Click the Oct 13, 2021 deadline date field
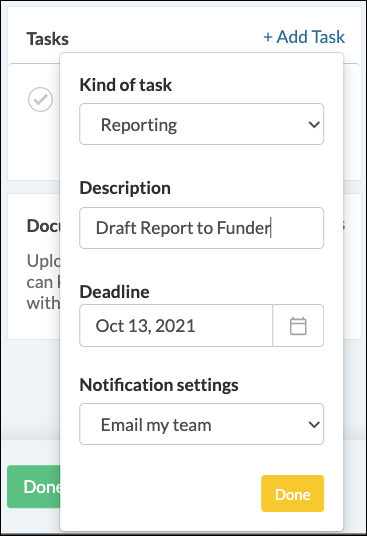Image resolution: width=367 pixels, height=536 pixels. 176,326
